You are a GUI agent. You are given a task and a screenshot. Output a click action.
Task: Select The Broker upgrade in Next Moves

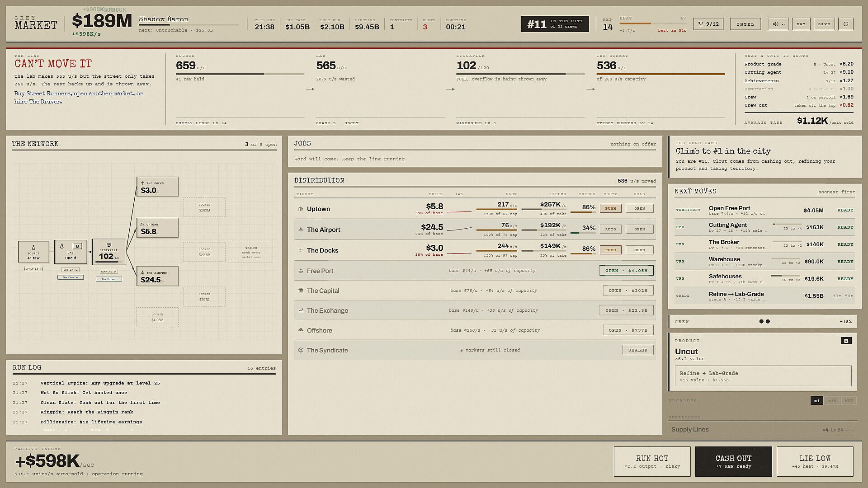pos(764,244)
